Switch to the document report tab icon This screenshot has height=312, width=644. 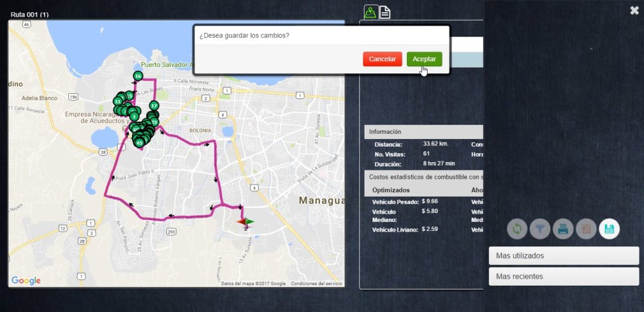(x=384, y=12)
